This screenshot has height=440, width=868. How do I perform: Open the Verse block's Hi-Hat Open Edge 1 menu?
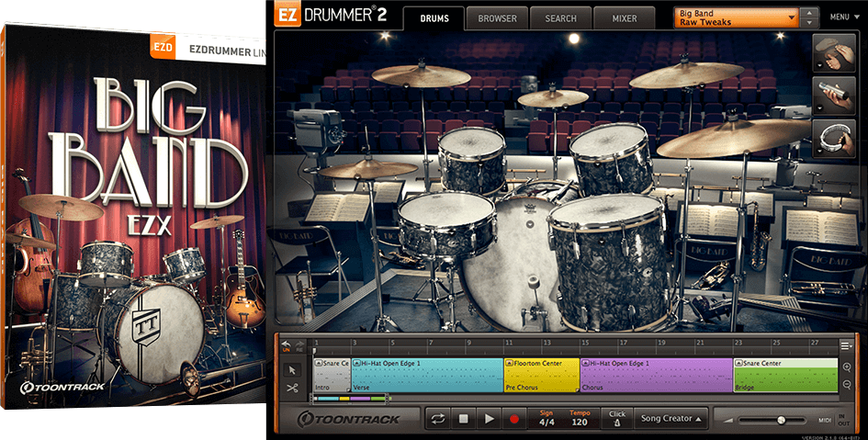pyautogui.click(x=357, y=363)
